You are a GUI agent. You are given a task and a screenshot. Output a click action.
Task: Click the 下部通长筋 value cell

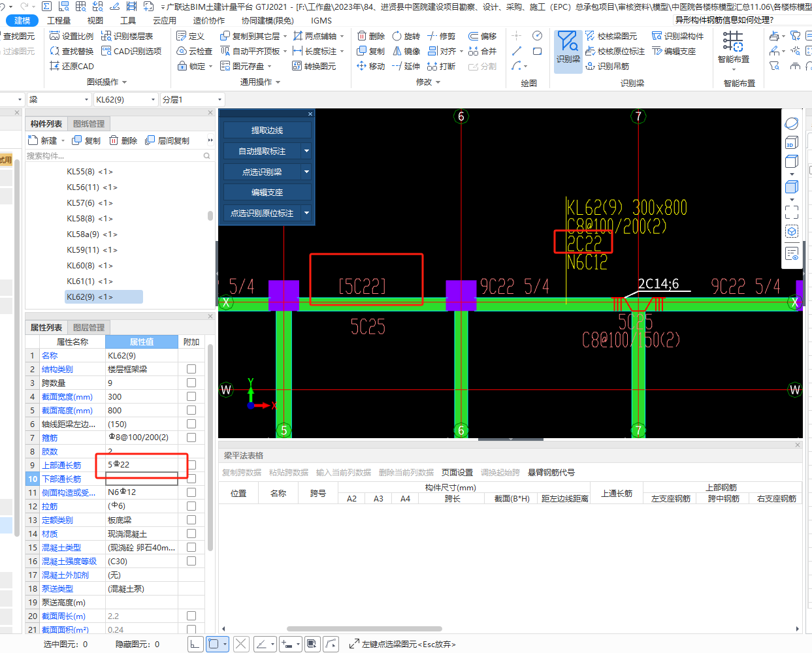click(x=142, y=479)
